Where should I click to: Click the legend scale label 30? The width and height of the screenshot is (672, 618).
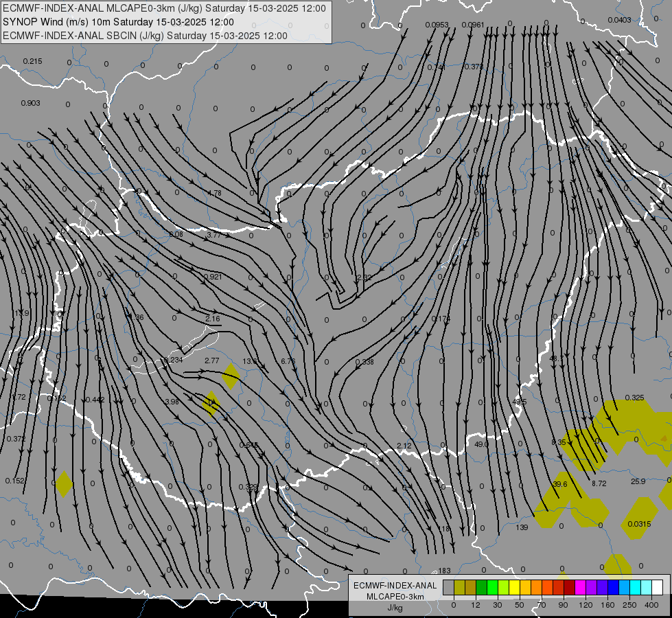coord(497,605)
